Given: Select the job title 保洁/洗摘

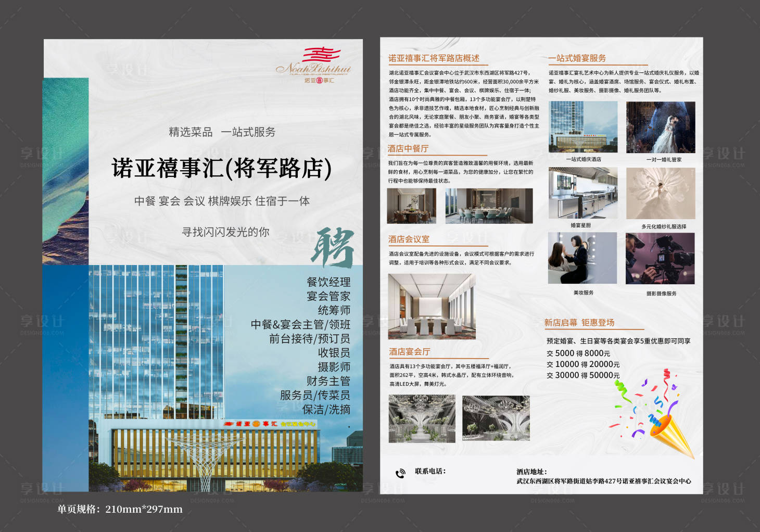Looking at the screenshot, I should pyautogui.click(x=326, y=410).
